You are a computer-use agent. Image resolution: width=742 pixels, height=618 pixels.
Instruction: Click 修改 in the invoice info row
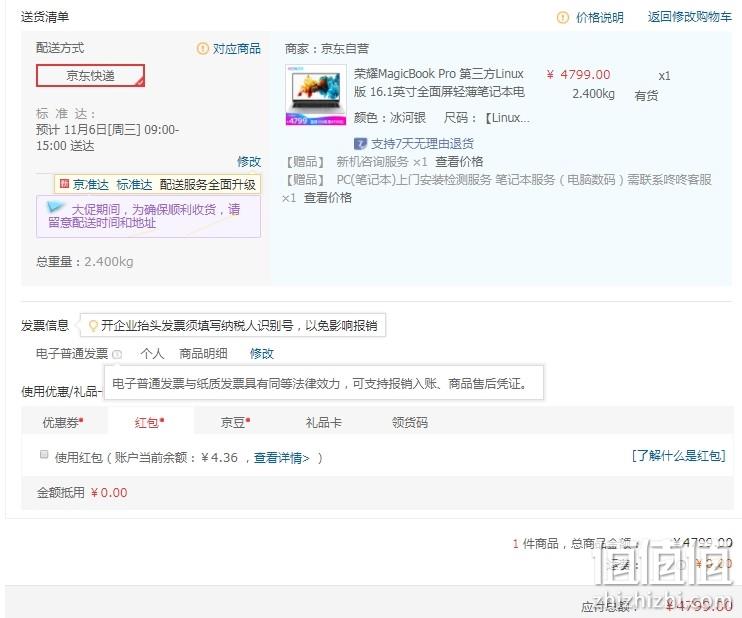pos(262,353)
